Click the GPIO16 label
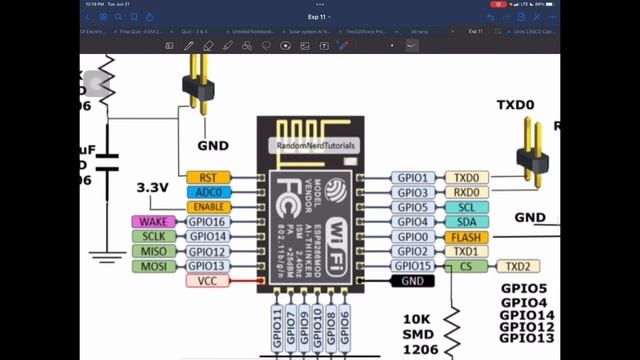Viewport: 640px width, 360px height. (x=207, y=222)
